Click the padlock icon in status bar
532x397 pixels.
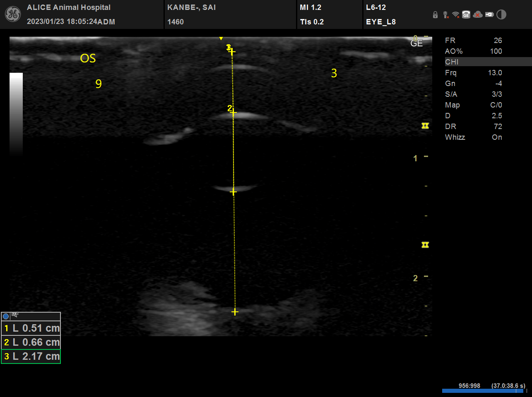[435, 15]
